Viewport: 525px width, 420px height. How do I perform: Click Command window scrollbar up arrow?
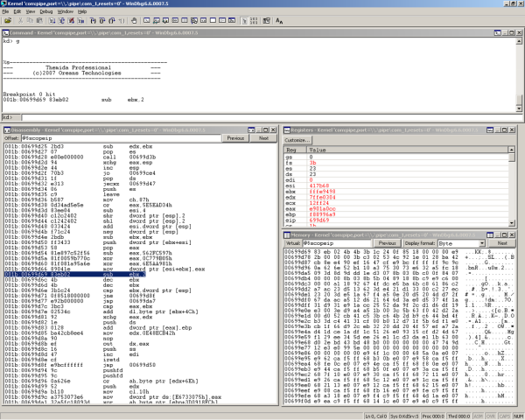click(519, 41)
